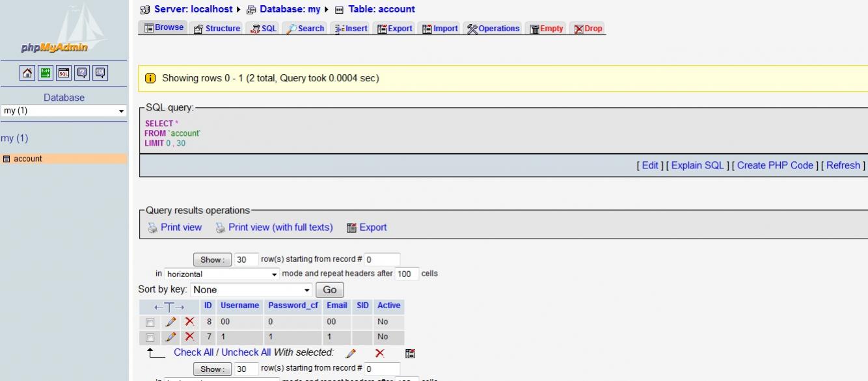Go to phpMyAdmin home icon
Screen dimensions: 868x381
coord(27,73)
